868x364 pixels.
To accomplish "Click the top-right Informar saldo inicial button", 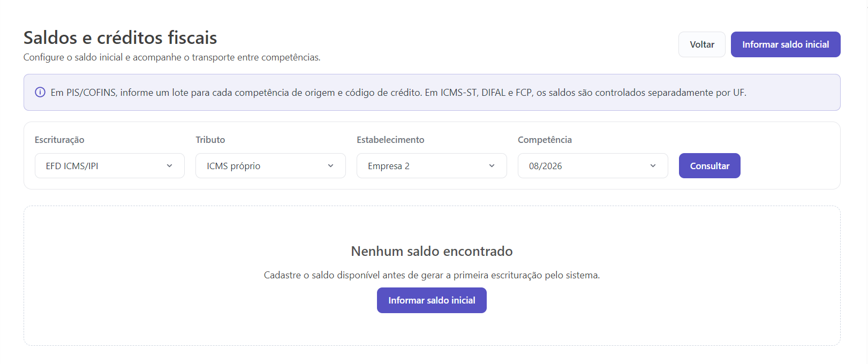I will (x=786, y=44).
